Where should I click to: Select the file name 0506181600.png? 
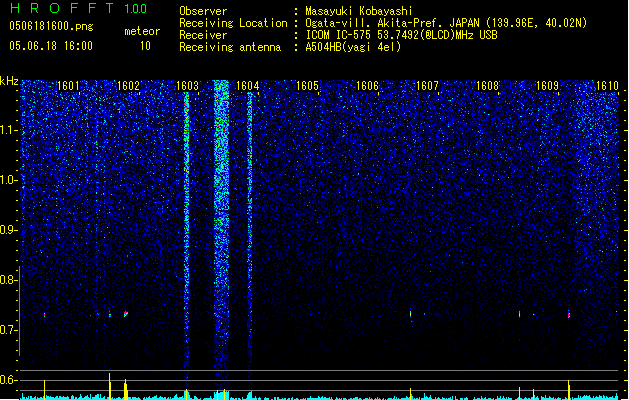pos(51,27)
